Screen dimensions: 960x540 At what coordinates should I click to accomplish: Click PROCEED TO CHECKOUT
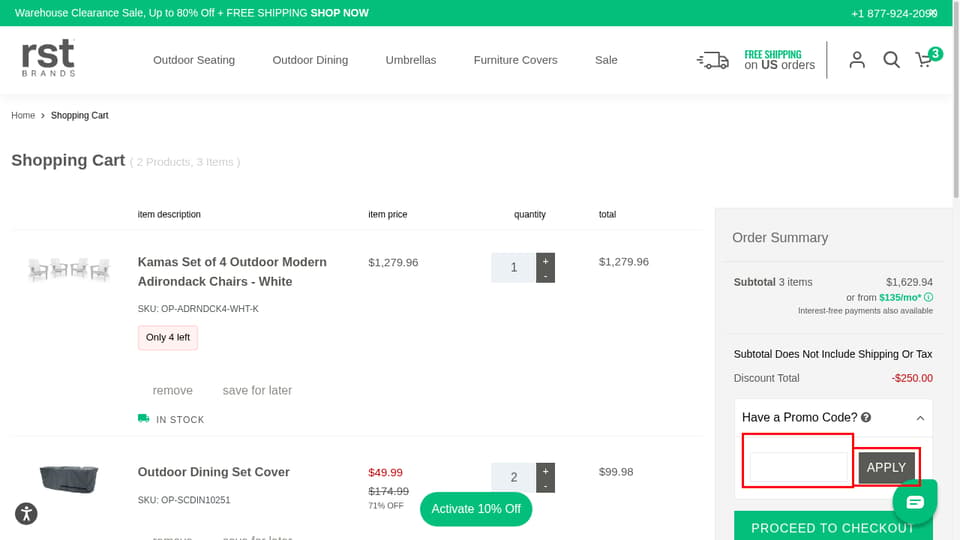833,526
